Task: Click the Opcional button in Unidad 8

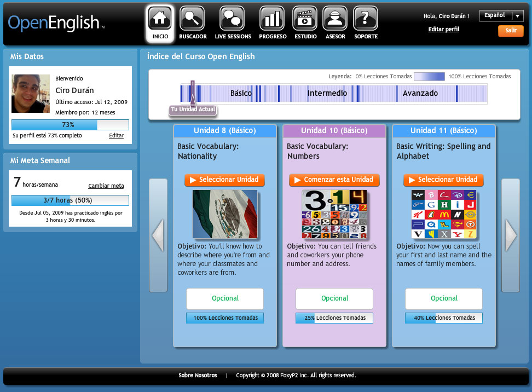Action: [x=225, y=299]
